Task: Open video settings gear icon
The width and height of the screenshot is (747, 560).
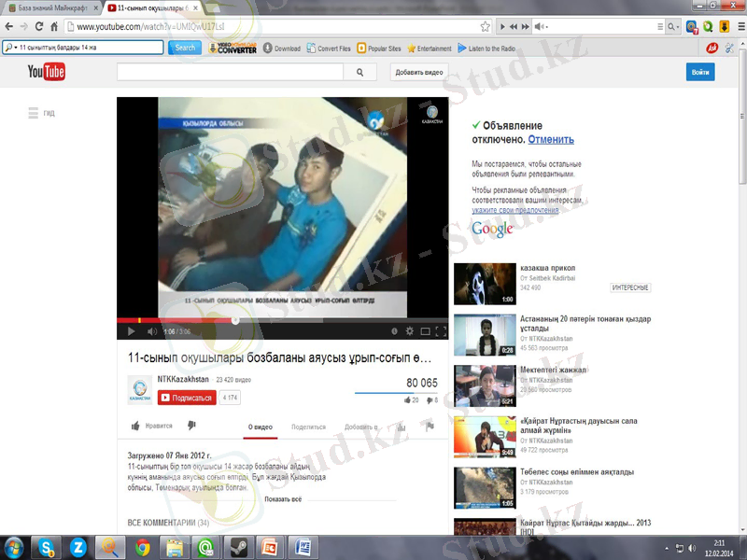Action: click(409, 331)
